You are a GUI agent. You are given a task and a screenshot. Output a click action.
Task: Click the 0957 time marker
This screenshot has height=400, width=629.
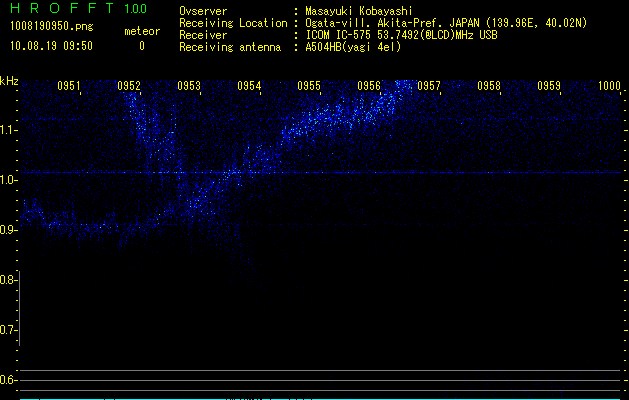point(428,85)
